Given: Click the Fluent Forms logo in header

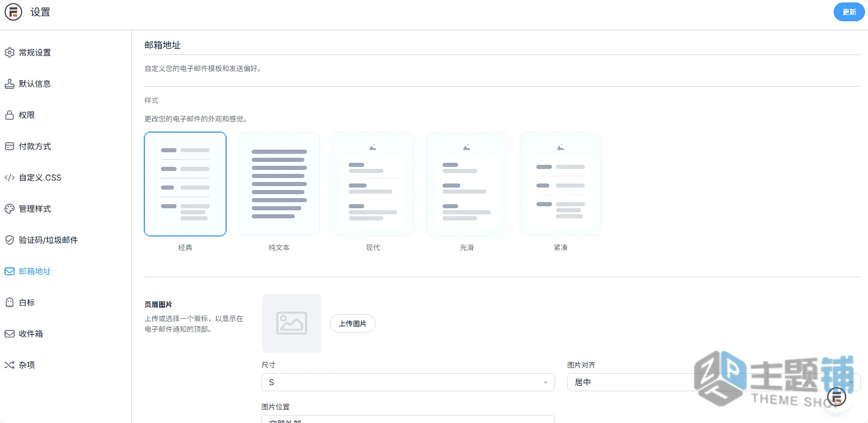Looking at the screenshot, I should (14, 12).
